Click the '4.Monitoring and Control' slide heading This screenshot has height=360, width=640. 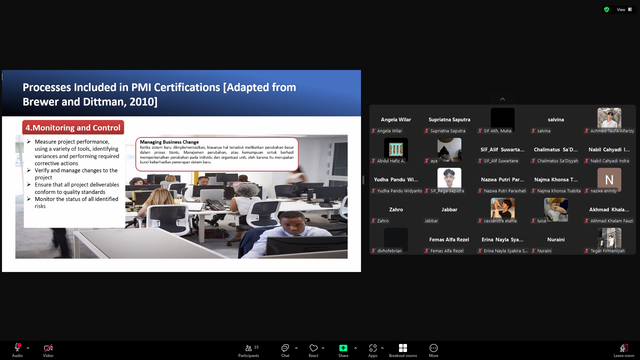[73, 127]
